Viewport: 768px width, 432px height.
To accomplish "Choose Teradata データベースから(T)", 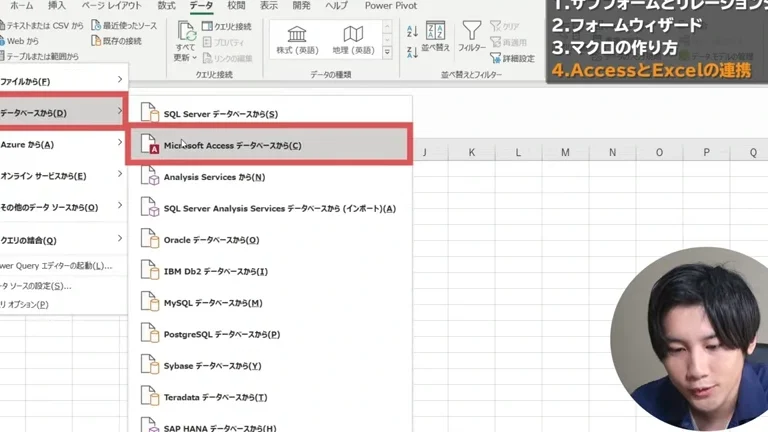I will (270, 397).
